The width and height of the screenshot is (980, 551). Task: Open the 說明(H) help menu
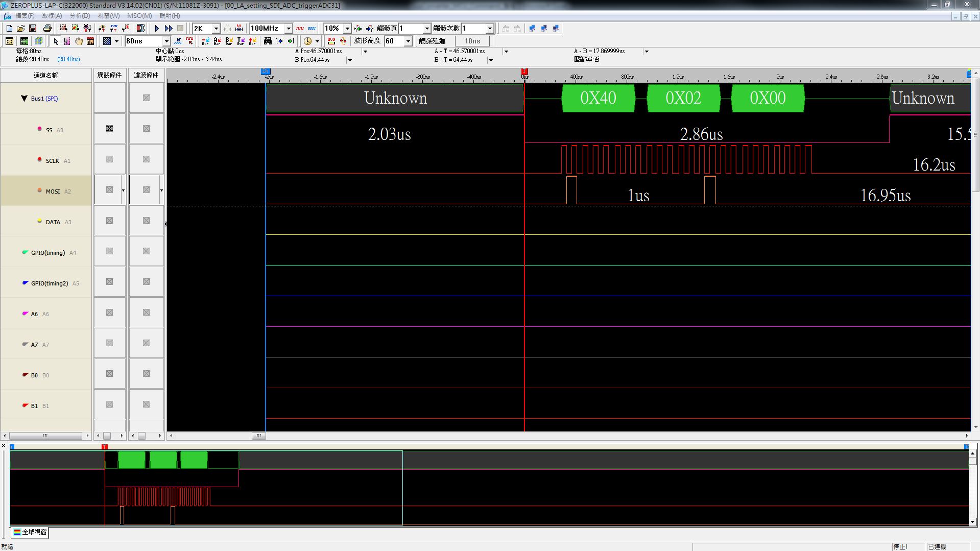pos(170,16)
